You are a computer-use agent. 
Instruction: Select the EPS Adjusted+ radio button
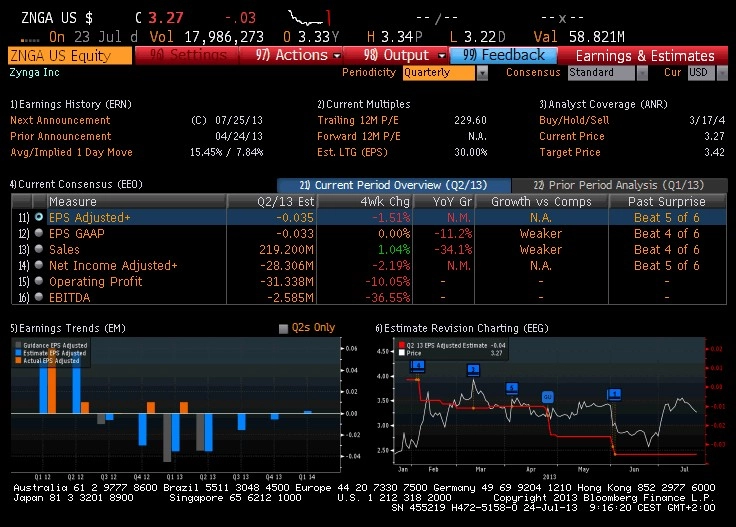coord(39,217)
